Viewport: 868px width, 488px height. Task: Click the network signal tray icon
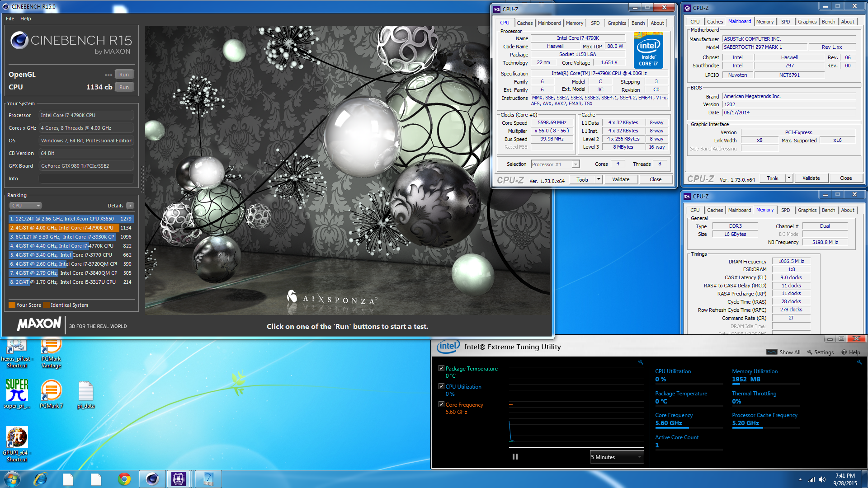[x=811, y=479]
